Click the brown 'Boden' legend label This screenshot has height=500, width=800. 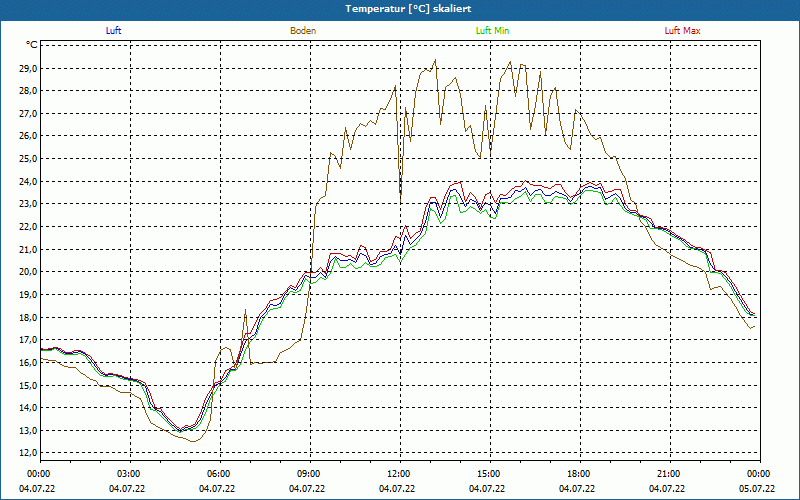tap(303, 31)
